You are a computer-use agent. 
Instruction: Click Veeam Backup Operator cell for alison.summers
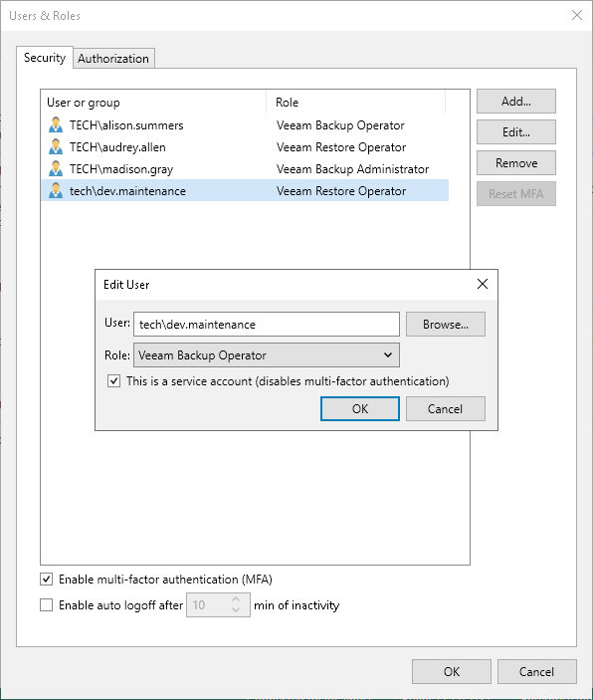pyautogui.click(x=340, y=125)
